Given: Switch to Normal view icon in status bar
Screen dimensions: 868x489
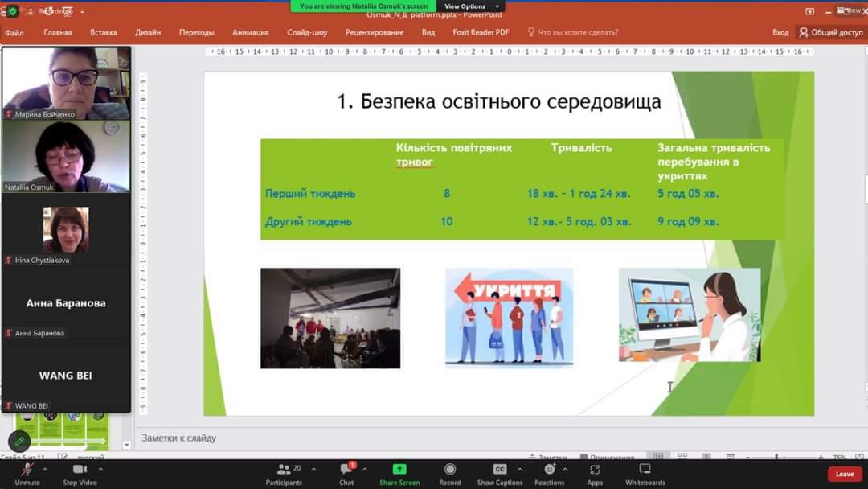Looking at the screenshot, I should pos(658,456).
